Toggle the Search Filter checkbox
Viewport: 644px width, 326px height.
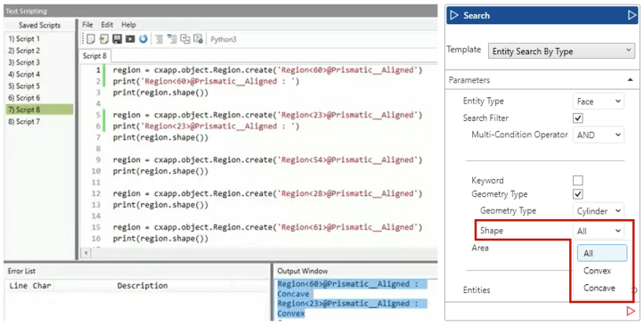tap(578, 118)
